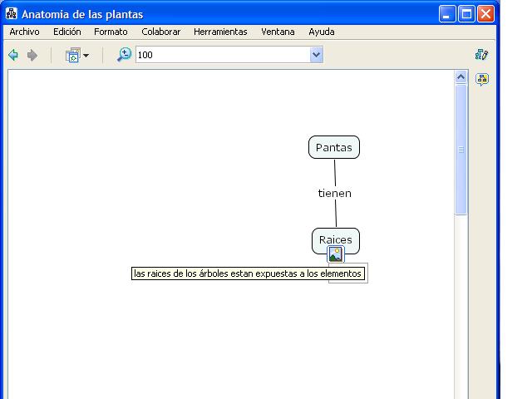Open the image resource icon under Raices
The width and height of the screenshot is (532, 399).
point(335,254)
